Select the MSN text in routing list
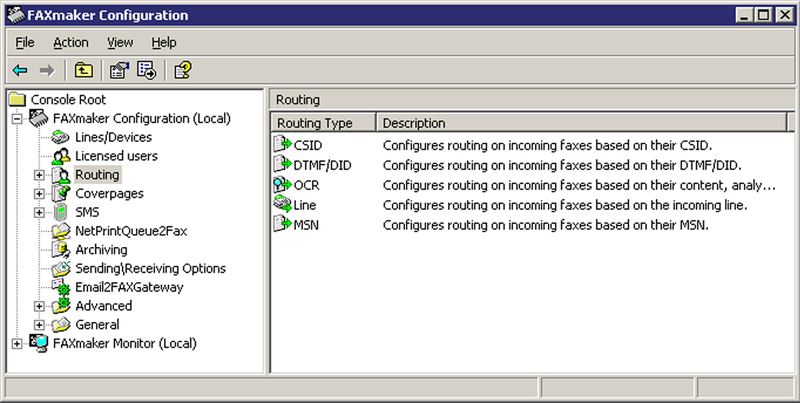The width and height of the screenshot is (800, 403). (x=306, y=225)
